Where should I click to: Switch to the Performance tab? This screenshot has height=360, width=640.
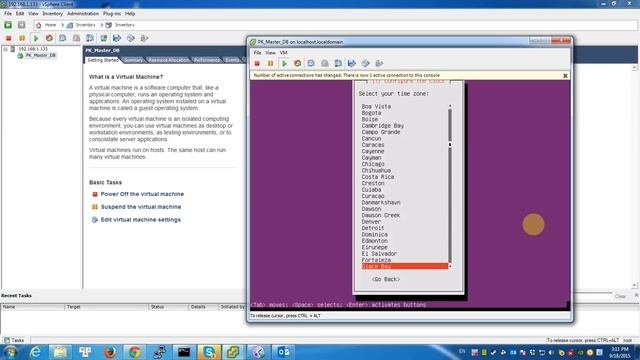207,60
